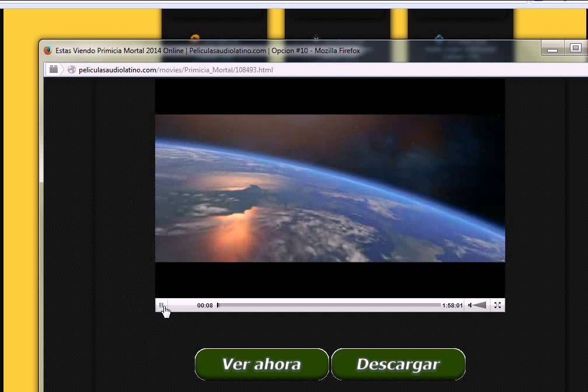The image size is (588, 392).
Task: Click the elapsed time 00:08 label
Action: point(205,305)
